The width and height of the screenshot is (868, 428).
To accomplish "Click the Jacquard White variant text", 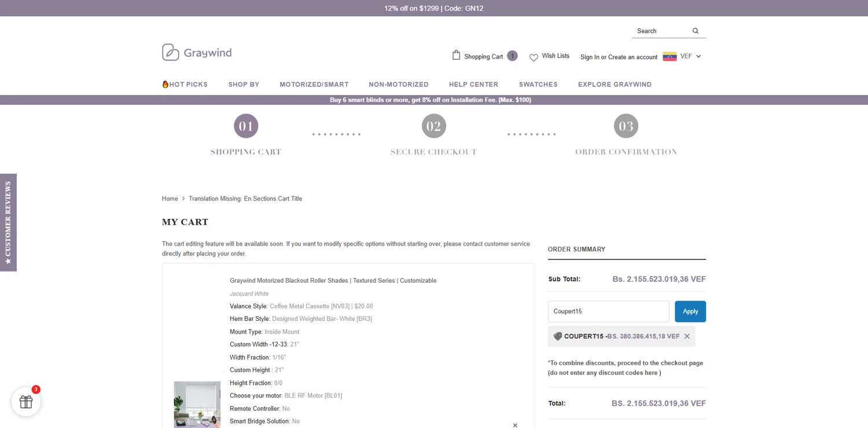I will pos(249,294).
